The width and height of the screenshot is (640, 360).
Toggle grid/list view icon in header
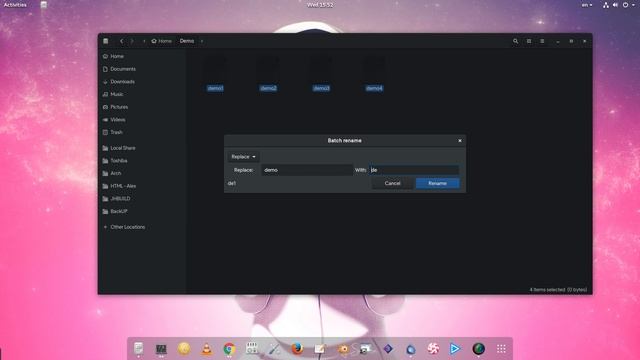coord(529,41)
